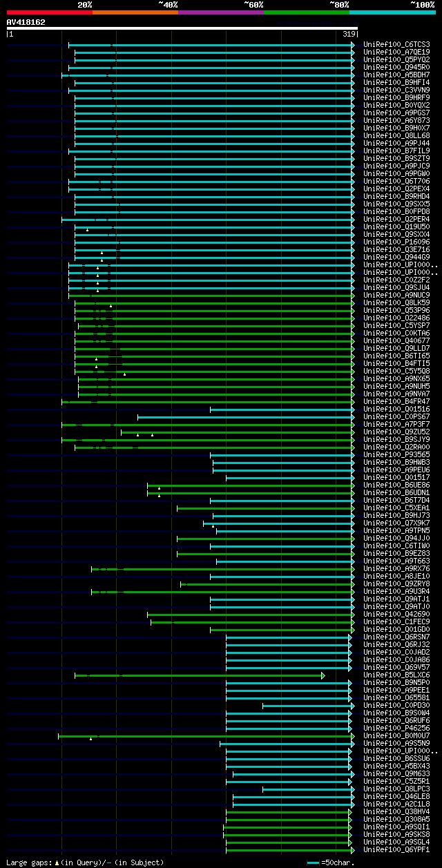Image resolution: width=442 pixels, height=868 pixels.
Task: Click the long green alignment bar for B0M0U7
Action: pyautogui.click(x=206, y=736)
